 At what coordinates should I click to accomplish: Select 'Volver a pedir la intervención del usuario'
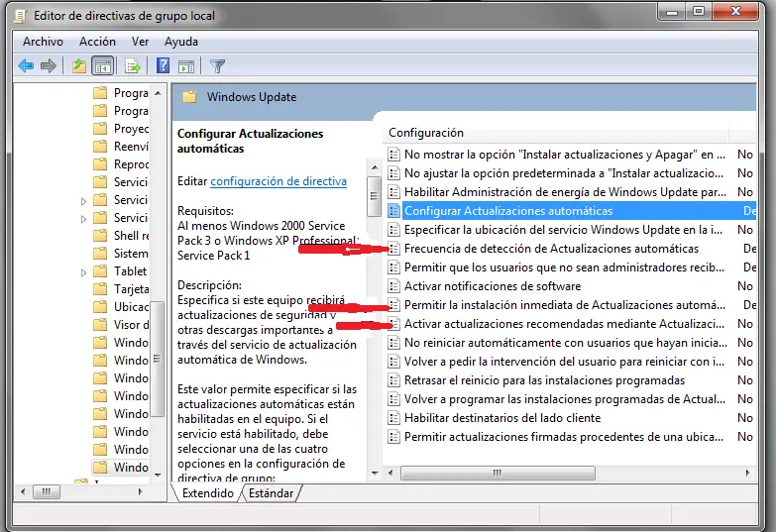[x=564, y=362]
